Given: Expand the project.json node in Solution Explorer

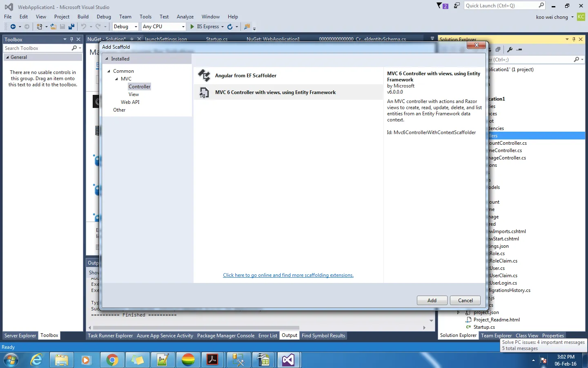Looking at the screenshot, I should pos(458,312).
